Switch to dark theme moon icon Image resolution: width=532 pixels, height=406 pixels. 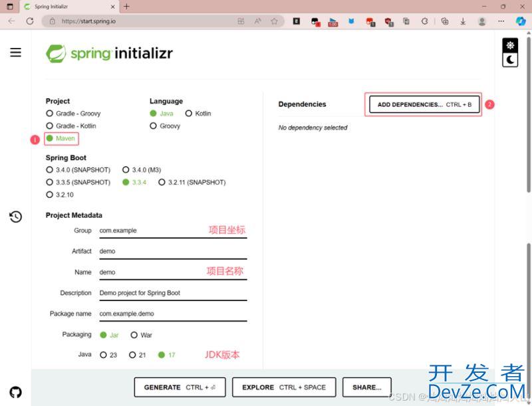(510, 60)
